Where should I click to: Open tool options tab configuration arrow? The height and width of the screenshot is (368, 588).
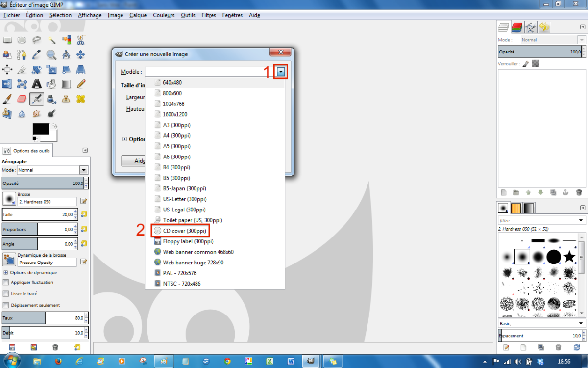click(85, 150)
